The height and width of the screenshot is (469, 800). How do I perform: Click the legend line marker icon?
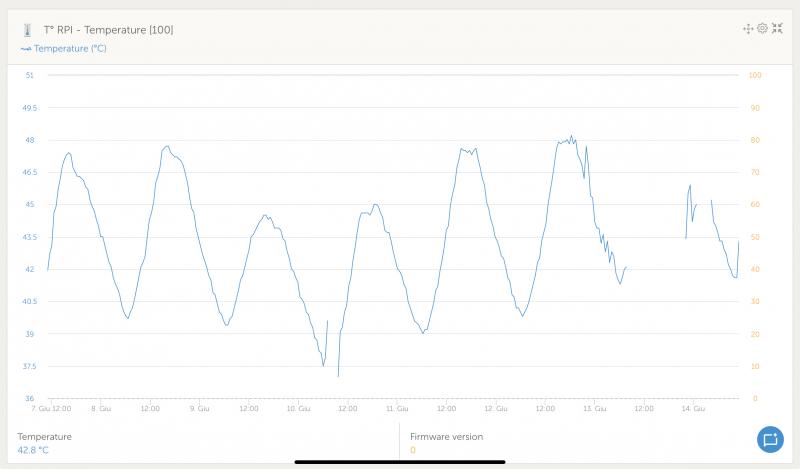click(x=25, y=48)
